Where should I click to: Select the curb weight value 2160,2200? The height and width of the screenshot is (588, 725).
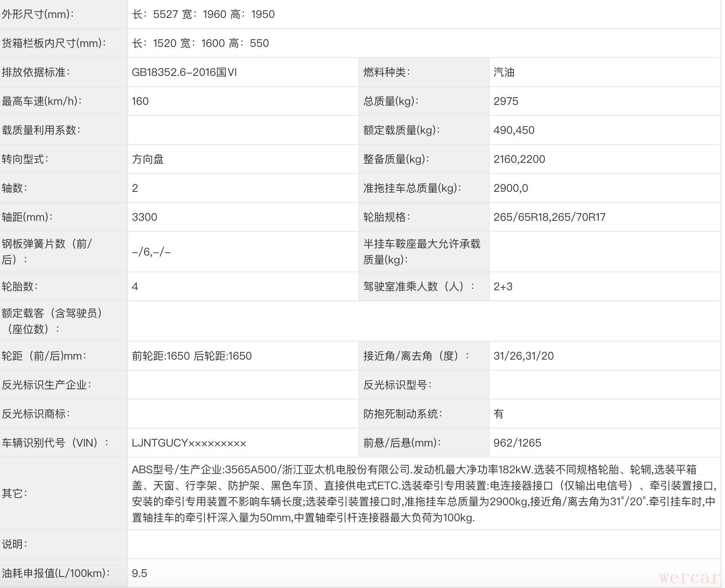click(519, 159)
